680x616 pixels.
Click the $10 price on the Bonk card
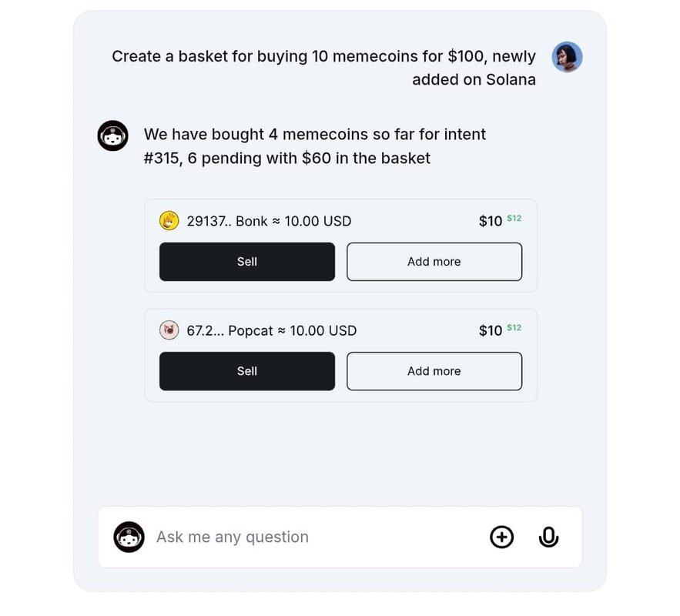(x=491, y=222)
